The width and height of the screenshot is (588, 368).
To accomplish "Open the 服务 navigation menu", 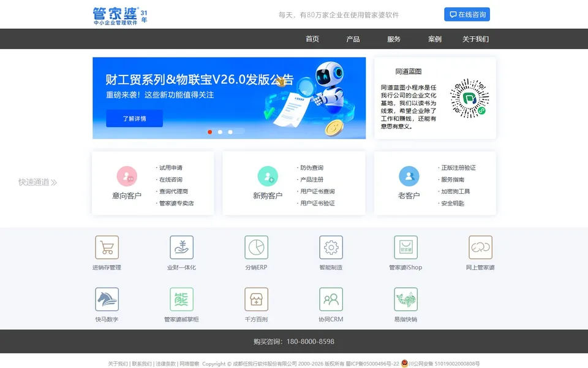I will (x=394, y=39).
